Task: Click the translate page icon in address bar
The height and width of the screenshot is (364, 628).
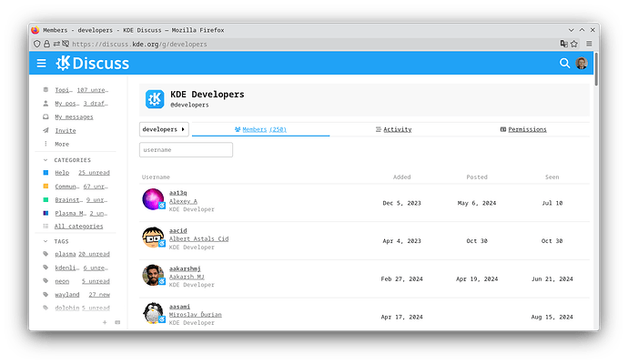Action: click(563, 44)
